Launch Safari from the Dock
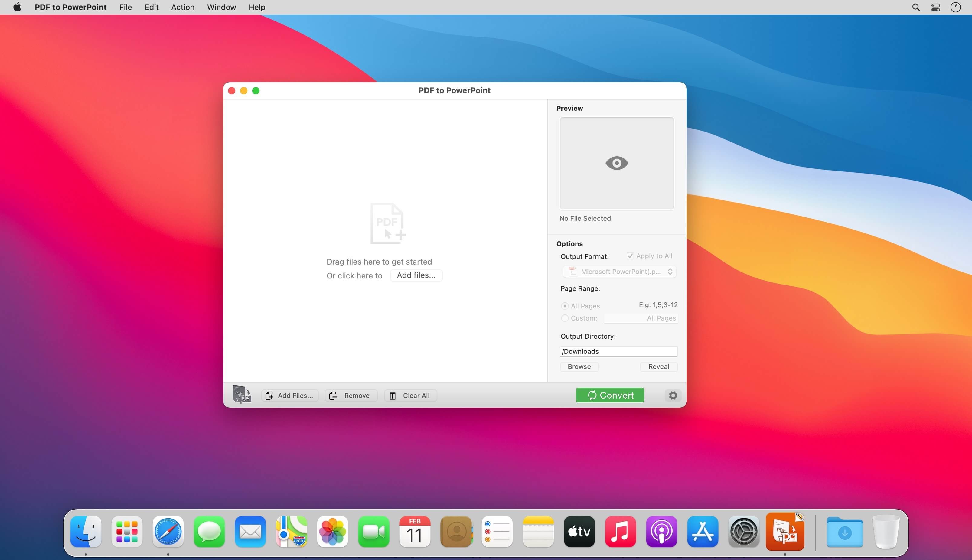The height and width of the screenshot is (560, 972). click(168, 532)
